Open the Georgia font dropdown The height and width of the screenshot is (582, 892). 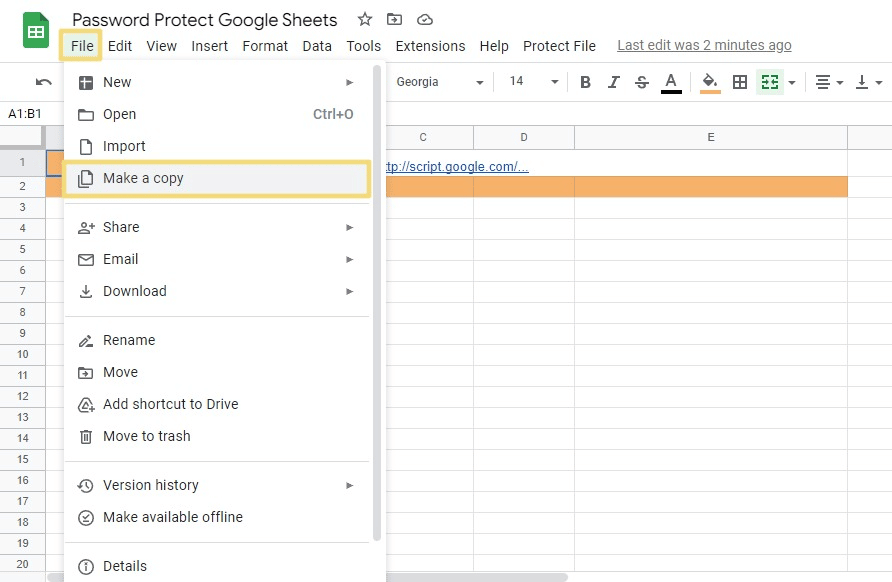tap(439, 82)
